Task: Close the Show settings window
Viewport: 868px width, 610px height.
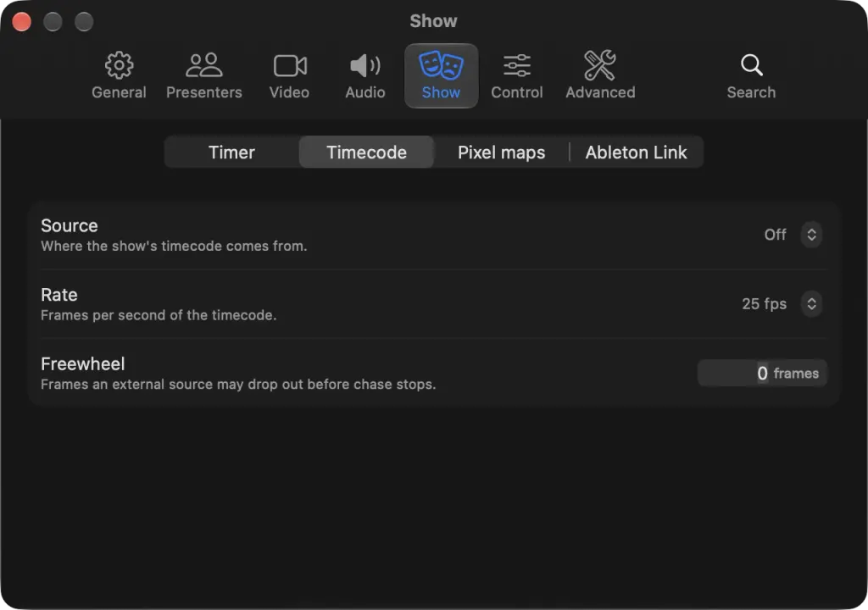Action: point(21,22)
